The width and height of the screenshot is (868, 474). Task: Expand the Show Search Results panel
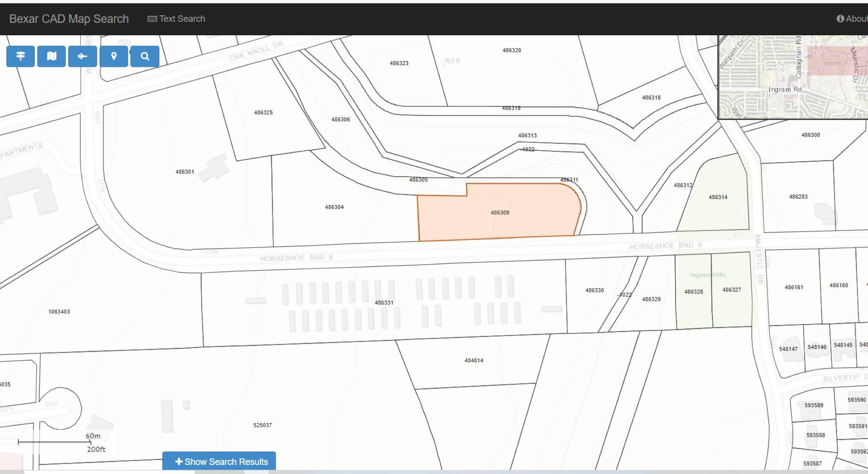(219, 461)
